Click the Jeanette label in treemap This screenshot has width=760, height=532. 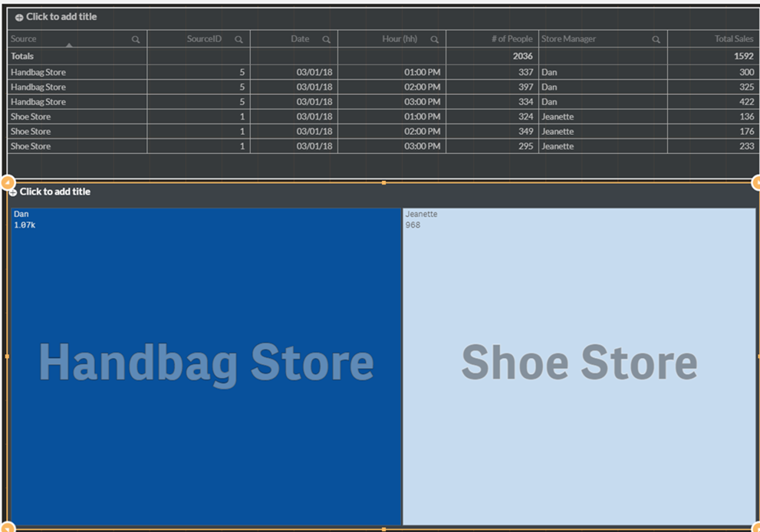(x=421, y=214)
